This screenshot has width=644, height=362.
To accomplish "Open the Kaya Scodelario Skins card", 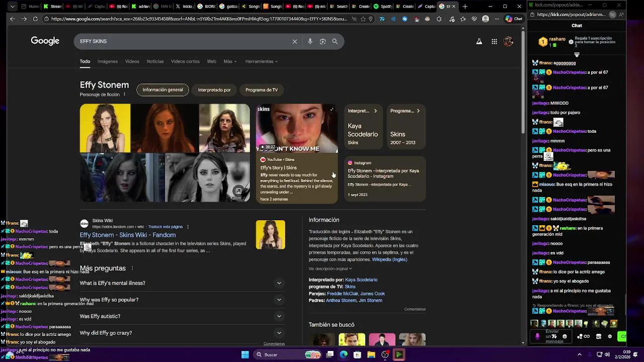I will pos(363,127).
